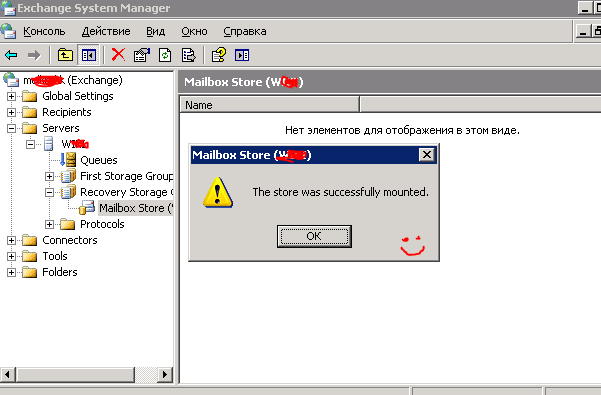Select Mailbox Store in the tree

136,208
